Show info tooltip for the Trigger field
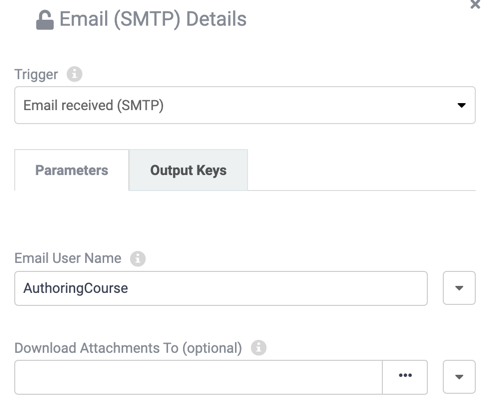 click(74, 74)
